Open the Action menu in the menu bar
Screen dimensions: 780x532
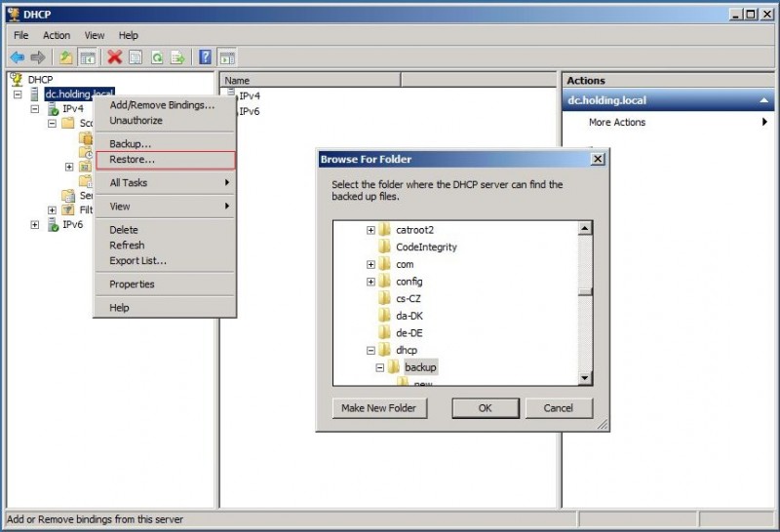click(57, 35)
